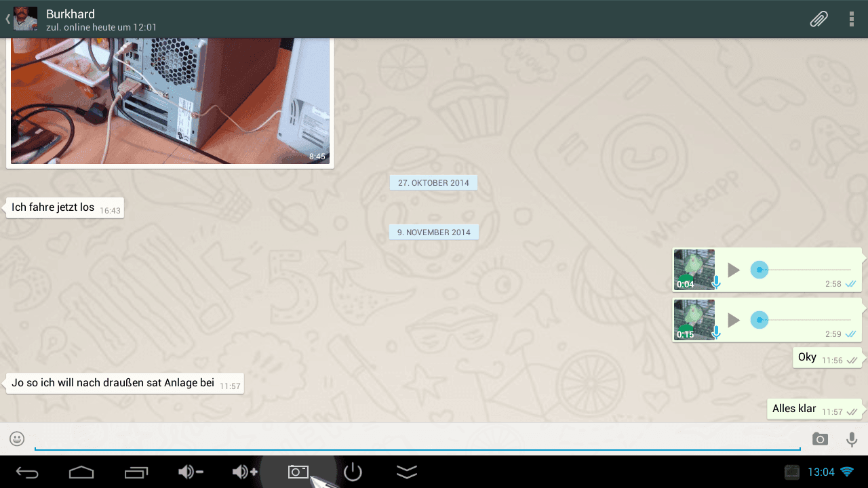
Task: Select the "Oky" message bubble
Action: click(x=827, y=358)
